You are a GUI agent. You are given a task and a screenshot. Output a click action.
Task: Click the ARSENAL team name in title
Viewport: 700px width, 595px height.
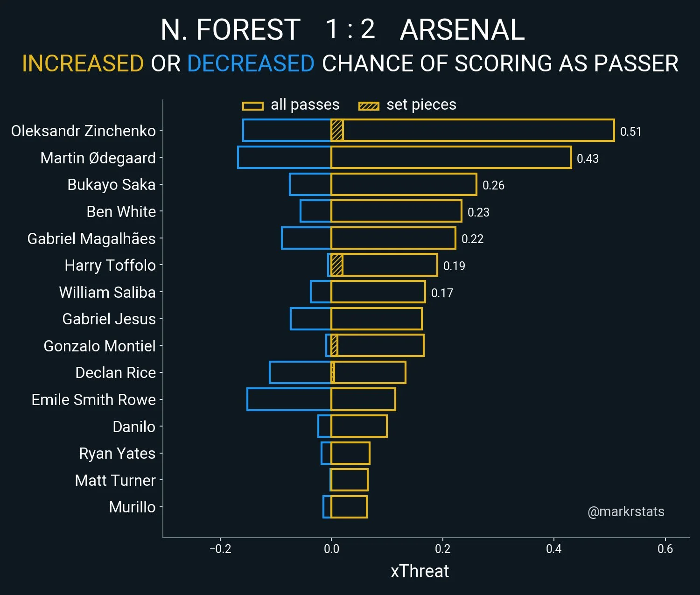click(462, 30)
